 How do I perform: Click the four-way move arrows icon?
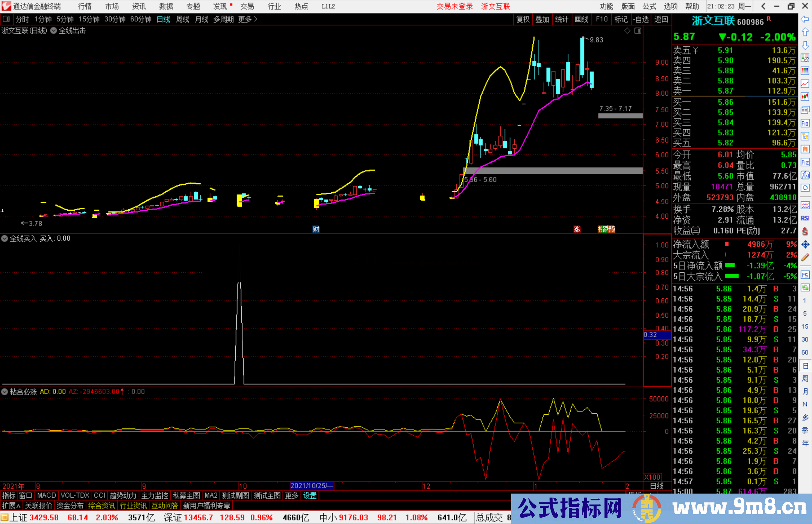tap(805, 245)
